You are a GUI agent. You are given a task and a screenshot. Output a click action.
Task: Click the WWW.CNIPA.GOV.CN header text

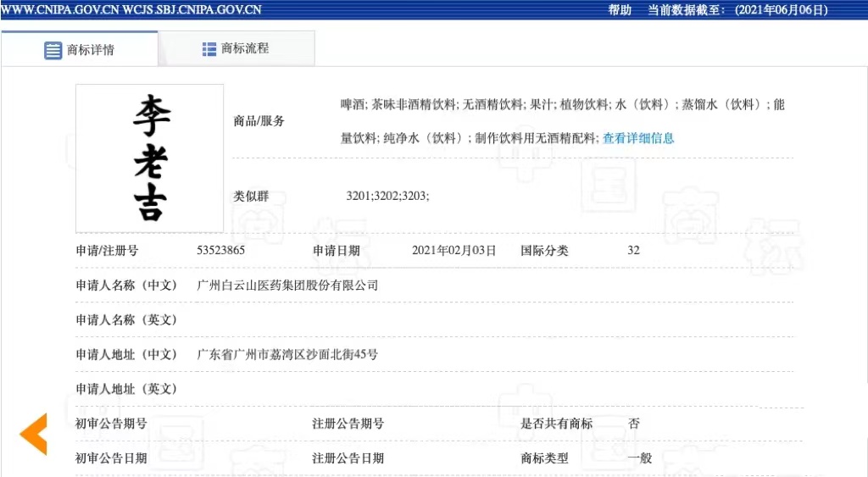coord(60,10)
